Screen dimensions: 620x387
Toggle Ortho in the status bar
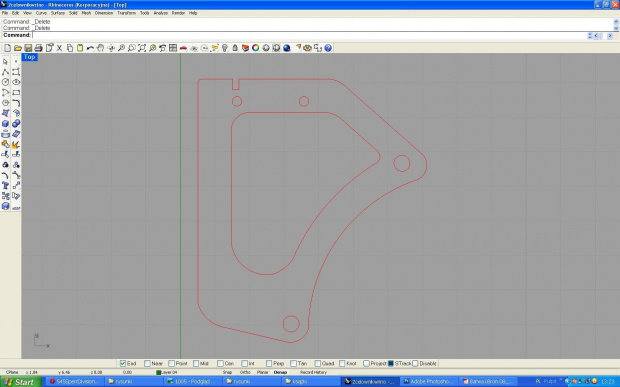pyautogui.click(x=245, y=372)
